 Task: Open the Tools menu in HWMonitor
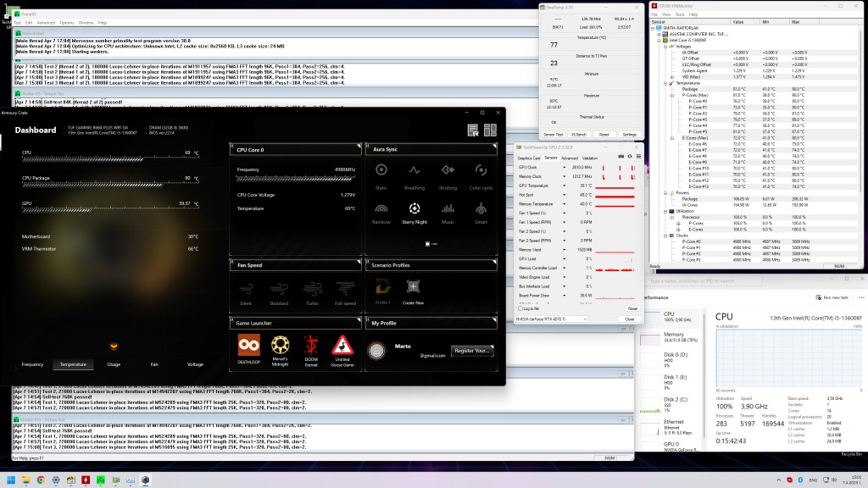(x=678, y=15)
